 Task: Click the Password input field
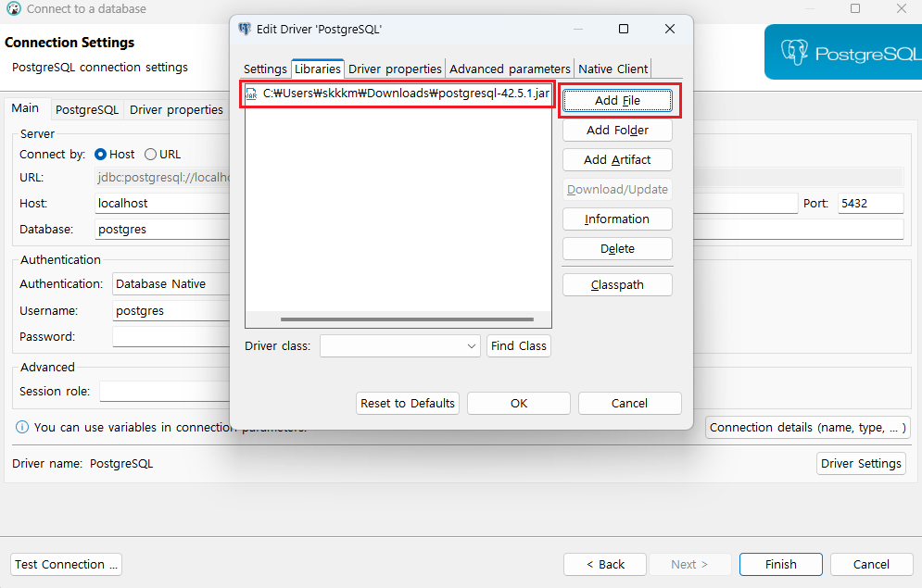[x=171, y=336]
